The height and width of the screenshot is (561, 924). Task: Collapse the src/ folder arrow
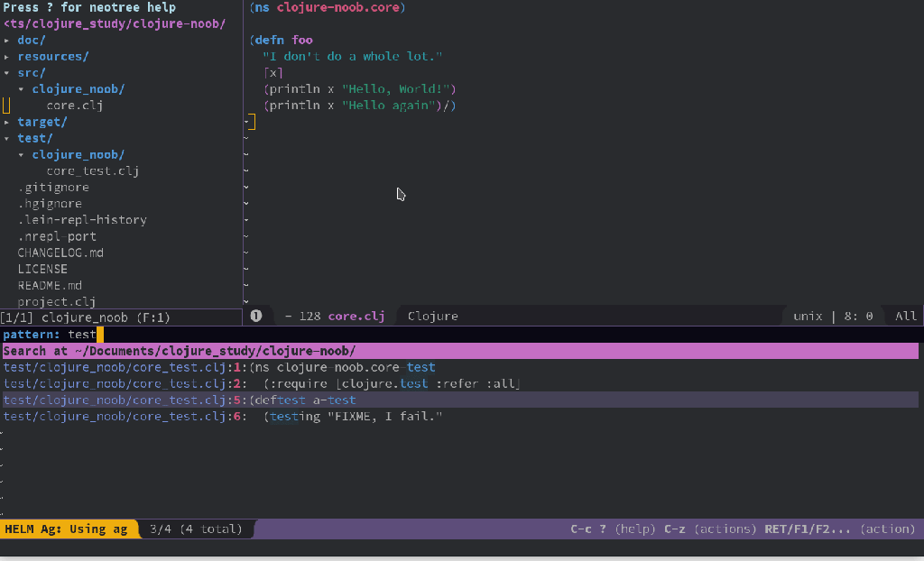point(7,73)
